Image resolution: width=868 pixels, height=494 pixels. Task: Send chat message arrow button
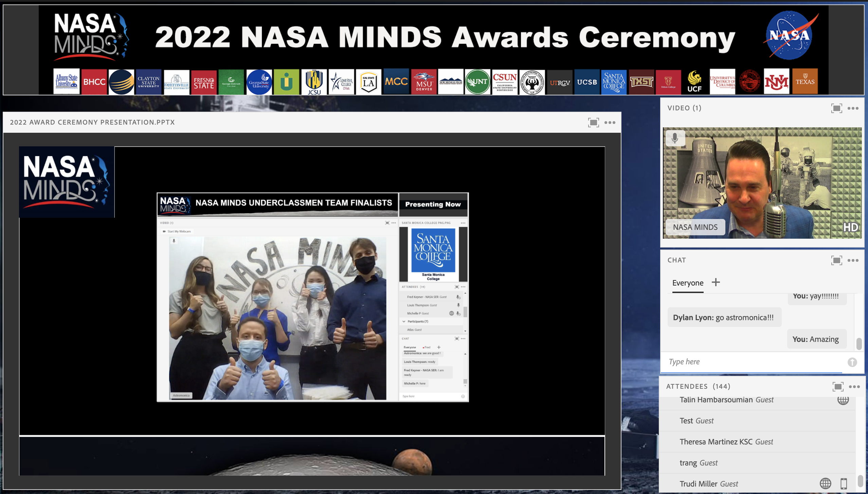(x=852, y=362)
